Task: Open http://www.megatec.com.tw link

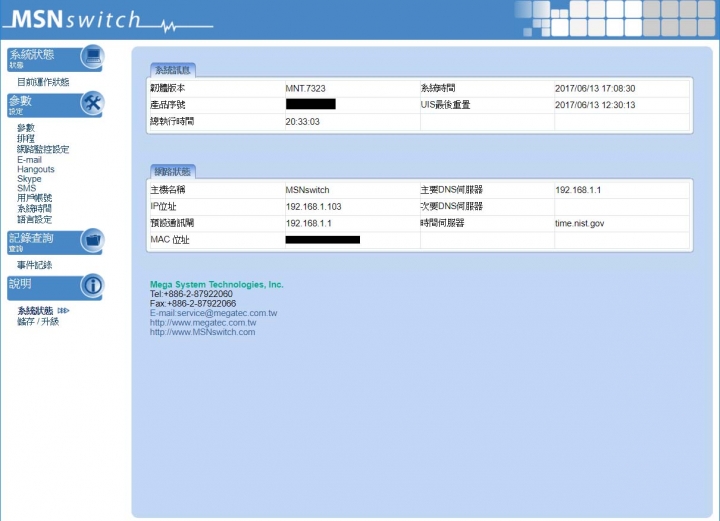Action: tap(203, 323)
